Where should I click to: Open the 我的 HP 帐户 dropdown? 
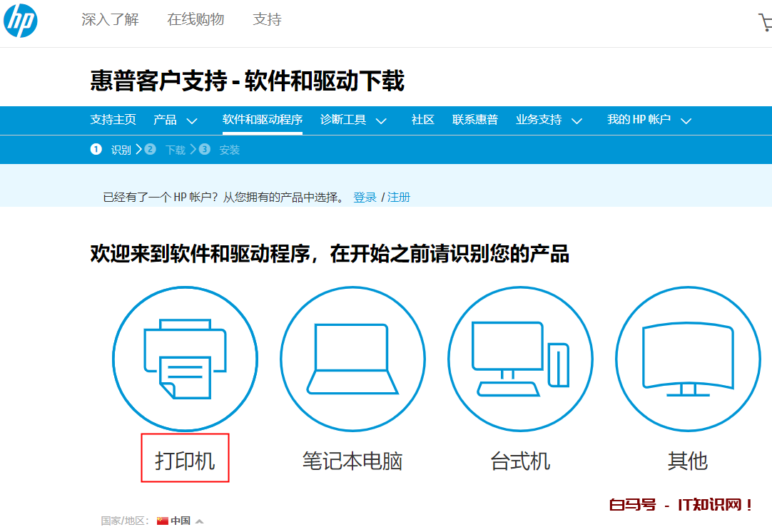(x=686, y=121)
